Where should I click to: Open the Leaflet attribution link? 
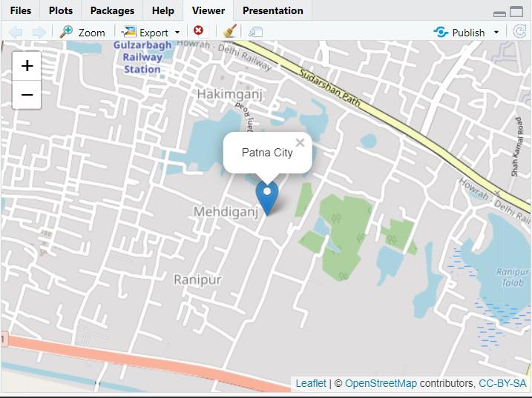(x=311, y=383)
